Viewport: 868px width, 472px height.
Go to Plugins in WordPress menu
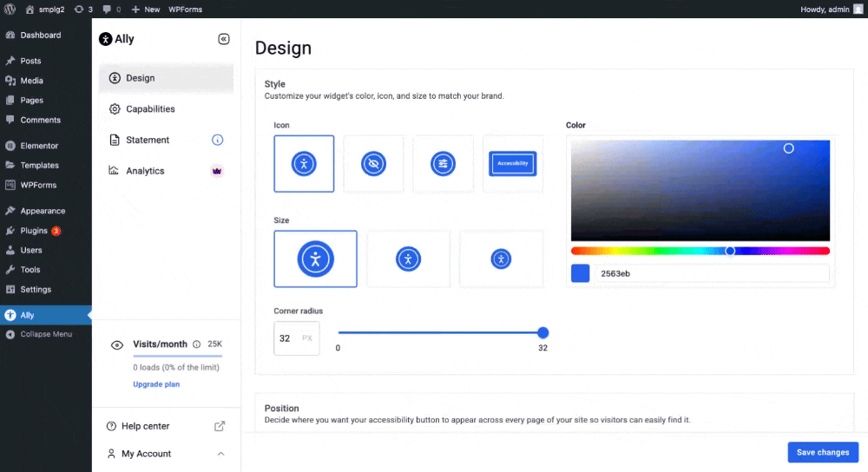pyautogui.click(x=34, y=231)
